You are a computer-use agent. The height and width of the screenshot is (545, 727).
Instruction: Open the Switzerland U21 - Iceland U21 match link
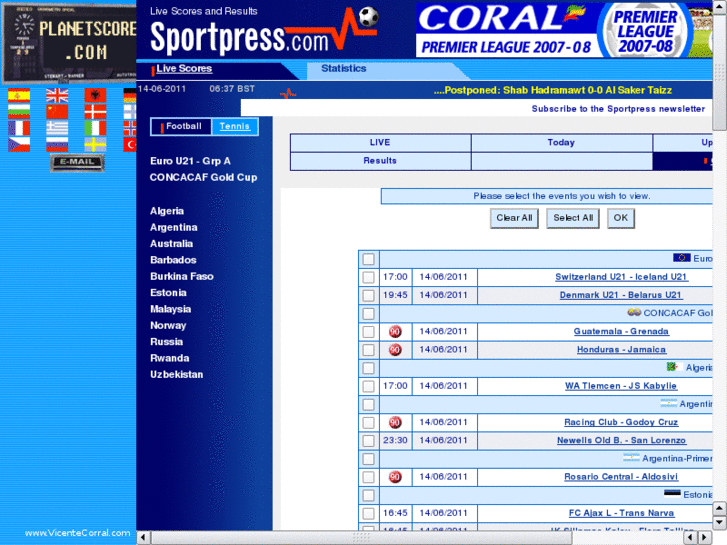pyautogui.click(x=621, y=277)
